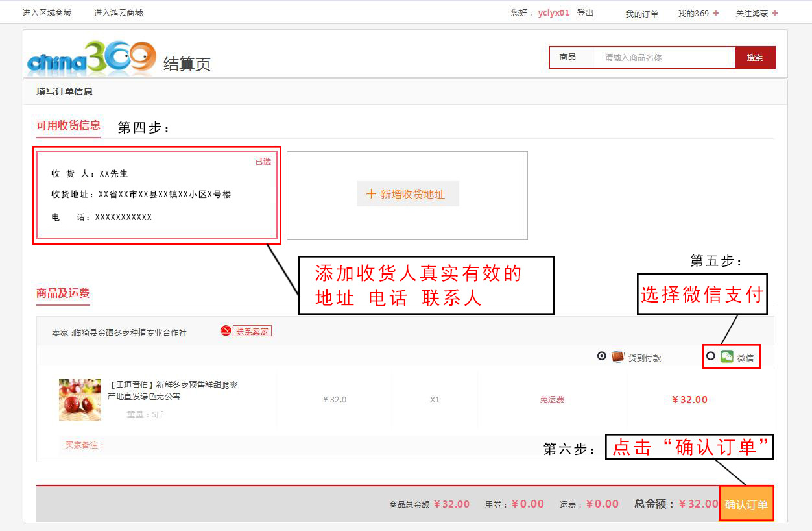Go to 进入鸿云商城
This screenshot has width=812, height=531.
coord(118,13)
